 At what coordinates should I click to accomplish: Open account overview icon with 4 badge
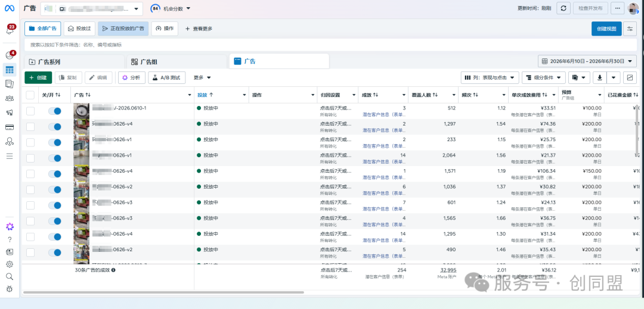click(10, 55)
